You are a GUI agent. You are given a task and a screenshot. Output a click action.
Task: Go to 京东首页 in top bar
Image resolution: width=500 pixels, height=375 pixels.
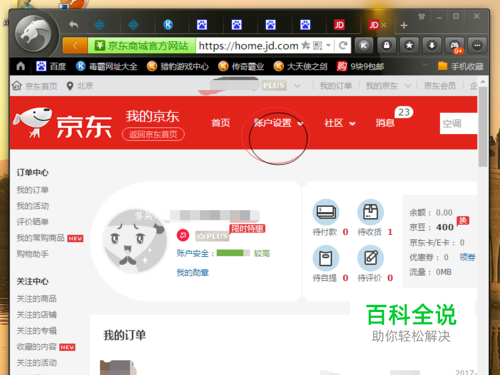pos(35,86)
